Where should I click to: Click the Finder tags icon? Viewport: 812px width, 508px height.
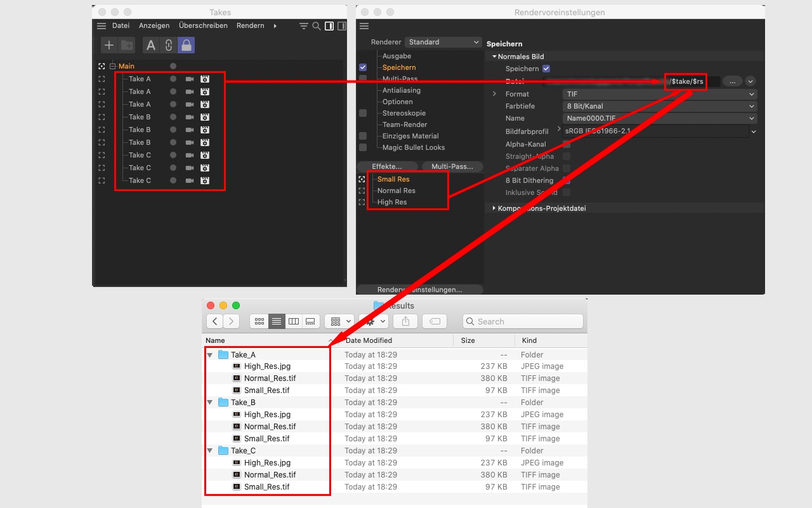point(435,321)
